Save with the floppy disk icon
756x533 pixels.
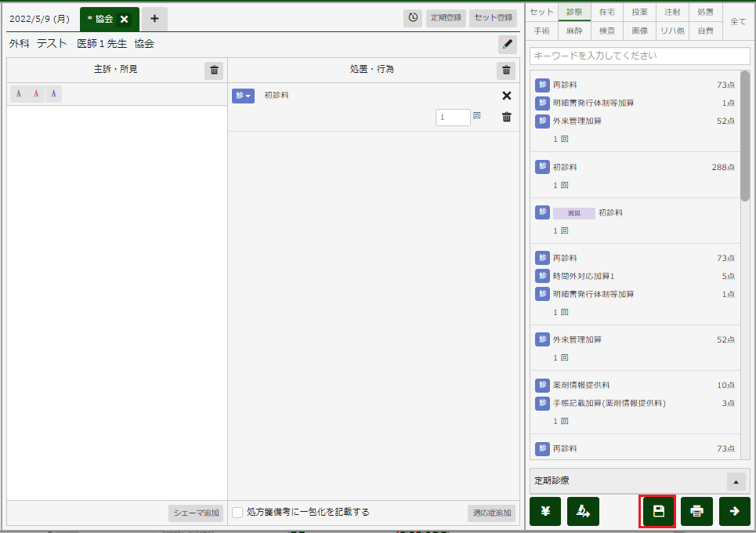coord(659,511)
